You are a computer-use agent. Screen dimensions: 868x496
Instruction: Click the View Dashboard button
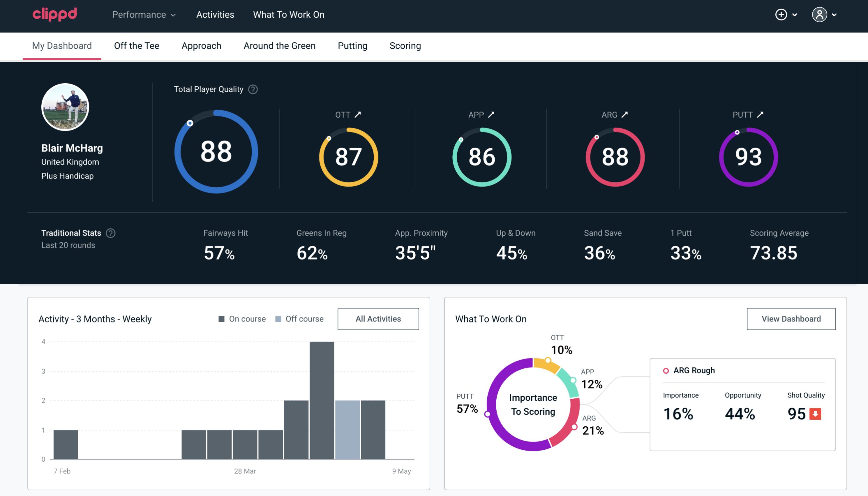coord(792,318)
